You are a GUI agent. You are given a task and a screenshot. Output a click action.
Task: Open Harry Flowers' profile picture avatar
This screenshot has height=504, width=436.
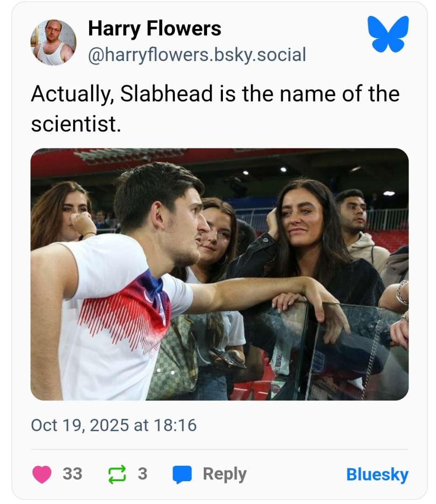tap(53, 42)
